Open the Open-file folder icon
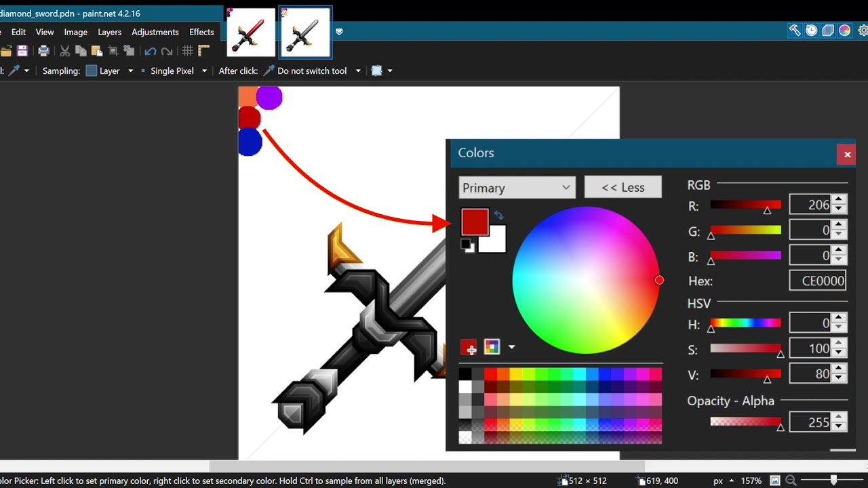The width and height of the screenshot is (868, 488). [x=6, y=51]
